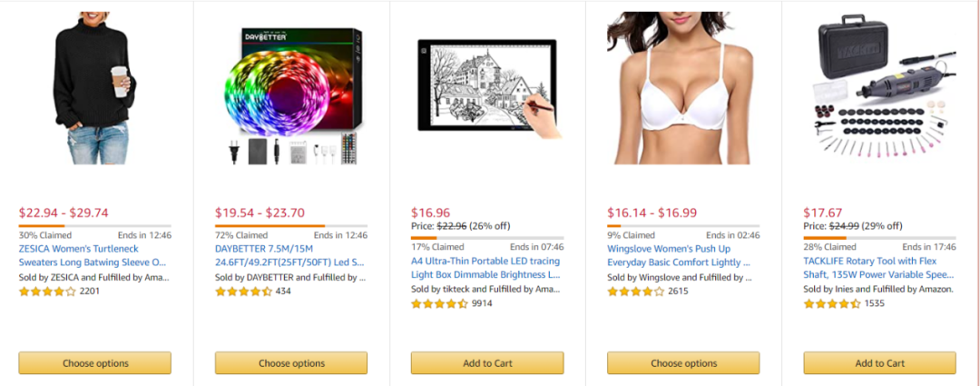Viewport: 980px width, 386px height.
Task: Click the 72% Claimed progress bar
Action: click(291, 226)
